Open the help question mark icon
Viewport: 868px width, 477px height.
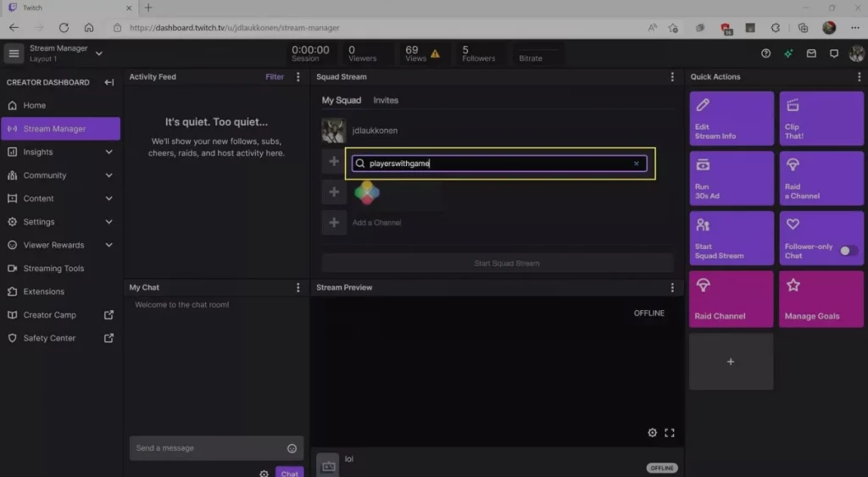point(765,53)
